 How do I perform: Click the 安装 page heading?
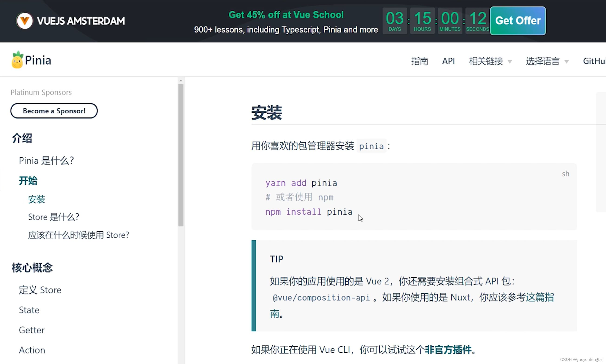[267, 113]
